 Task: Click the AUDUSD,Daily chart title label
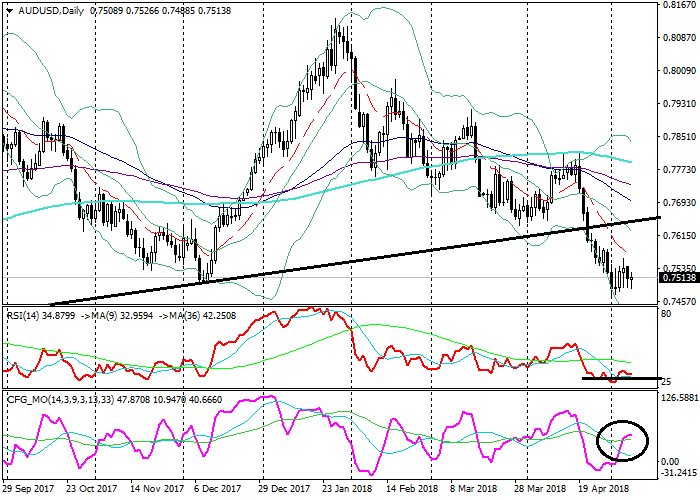[46, 11]
